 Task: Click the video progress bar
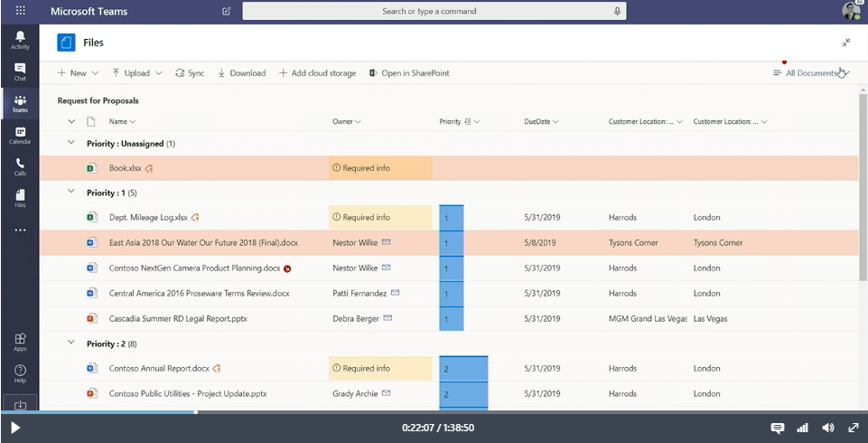(434, 412)
